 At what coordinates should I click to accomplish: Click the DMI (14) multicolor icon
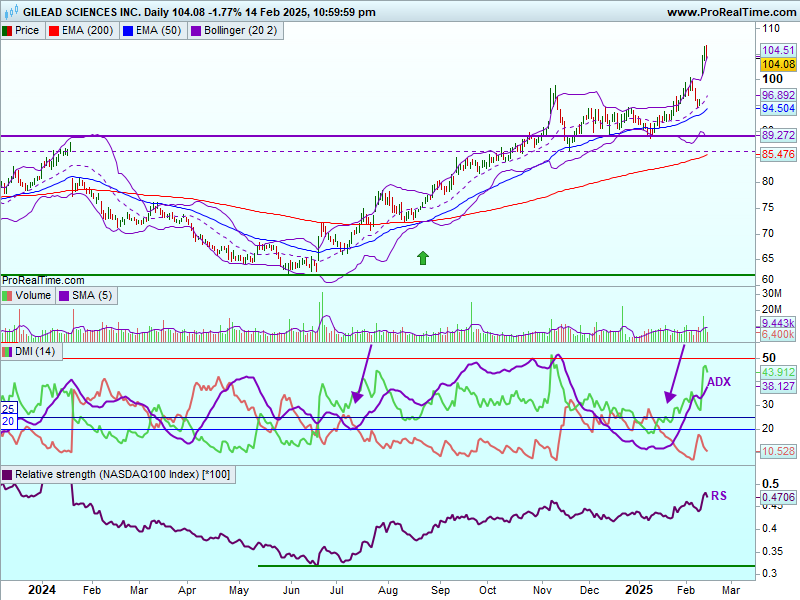[8, 352]
